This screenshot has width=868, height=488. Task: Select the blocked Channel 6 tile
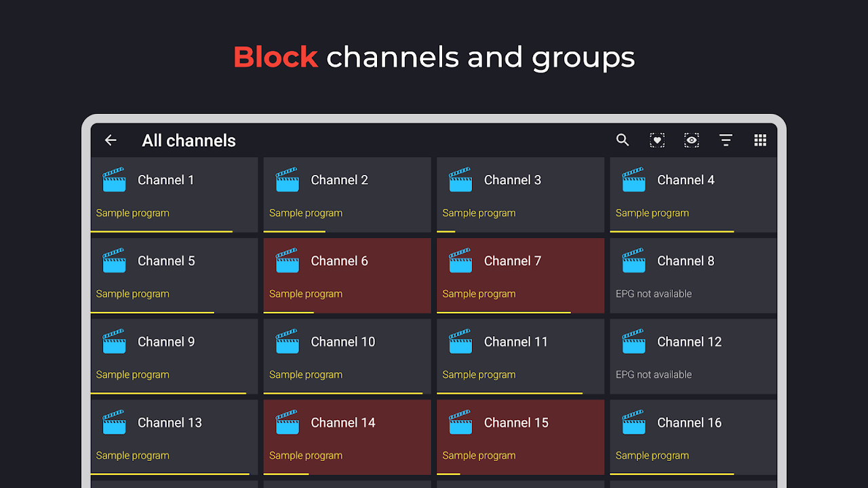pyautogui.click(x=347, y=275)
